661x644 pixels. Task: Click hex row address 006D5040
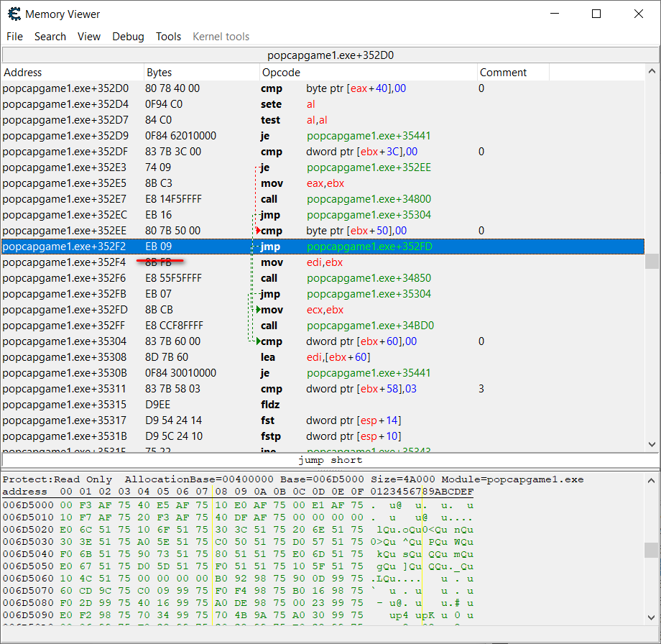28,554
